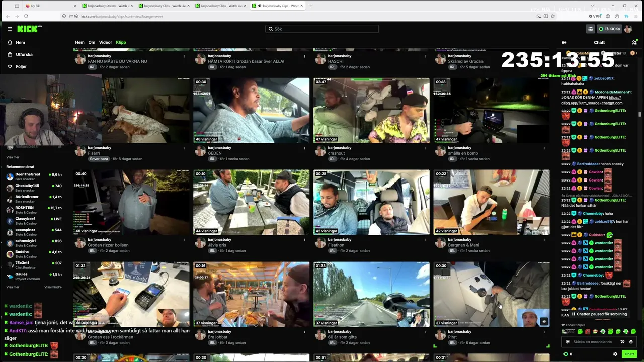Open the Kick hamburger sidebar menu
The height and width of the screenshot is (362, 644).
(10, 29)
